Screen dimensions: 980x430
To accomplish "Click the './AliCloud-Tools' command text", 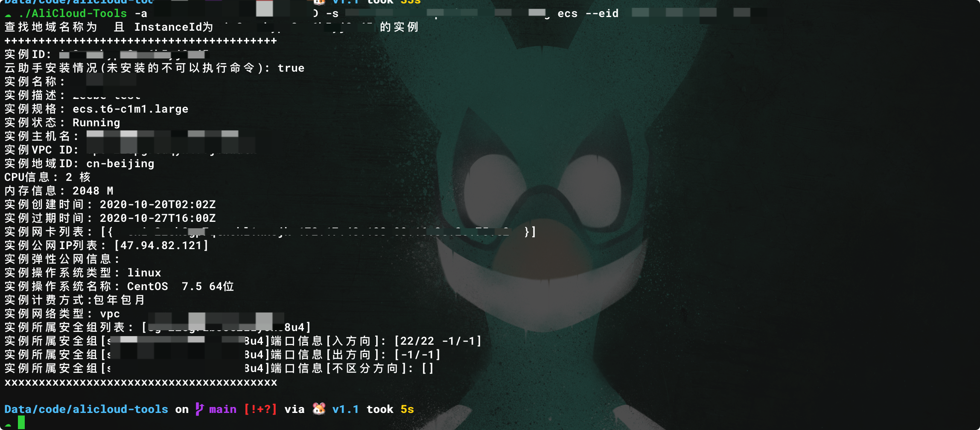I will (73, 14).
